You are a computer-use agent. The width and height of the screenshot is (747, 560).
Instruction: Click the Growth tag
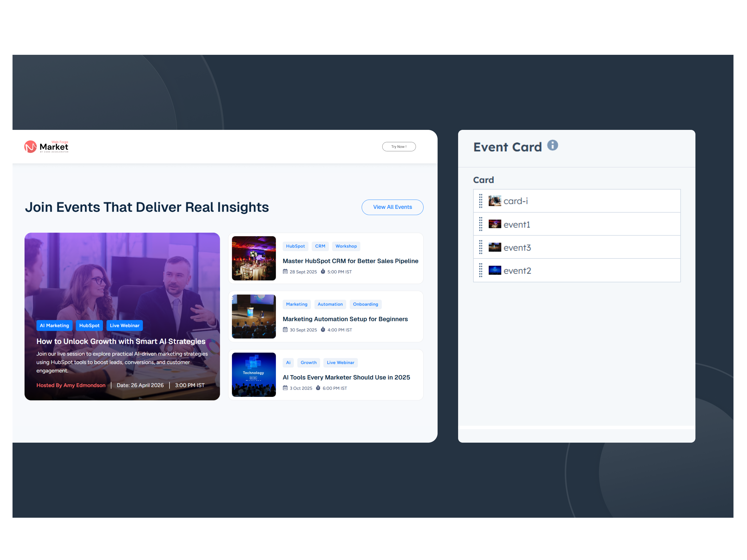[309, 363]
